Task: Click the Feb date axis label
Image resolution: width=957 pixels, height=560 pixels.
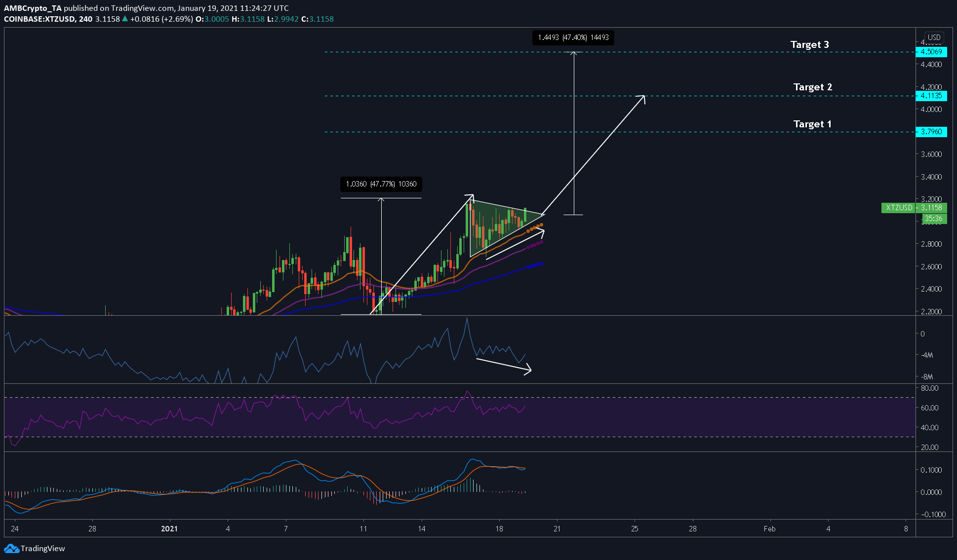Action: (x=769, y=528)
